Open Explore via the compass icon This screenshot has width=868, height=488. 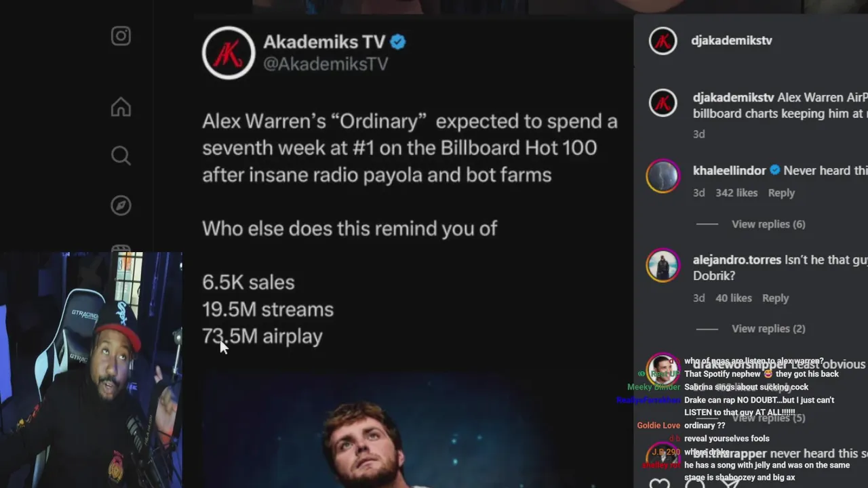click(121, 205)
